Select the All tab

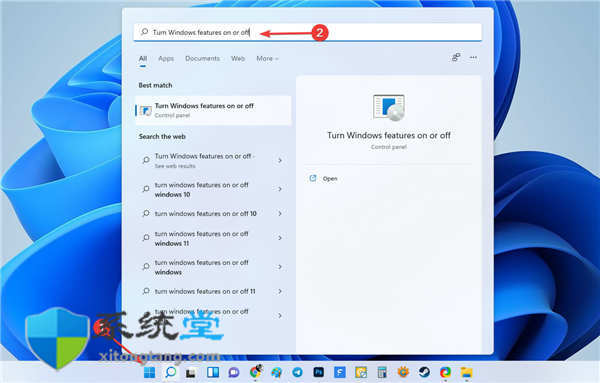click(143, 59)
